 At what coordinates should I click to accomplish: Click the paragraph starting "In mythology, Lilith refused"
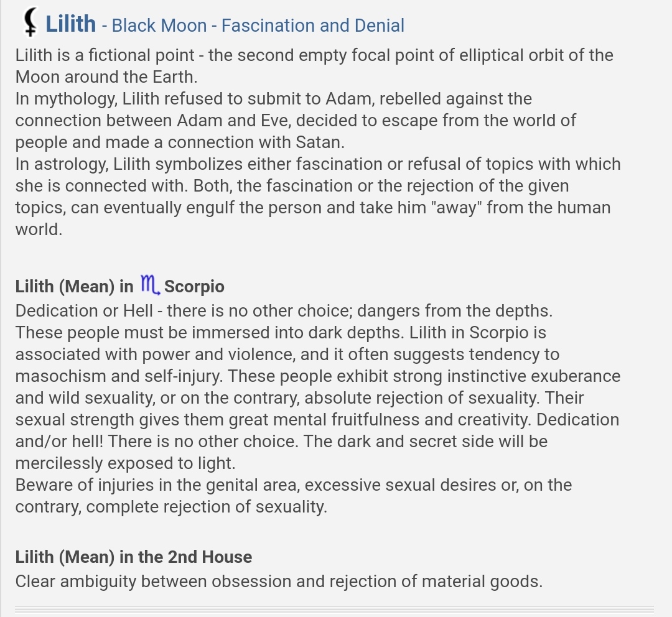(x=296, y=121)
